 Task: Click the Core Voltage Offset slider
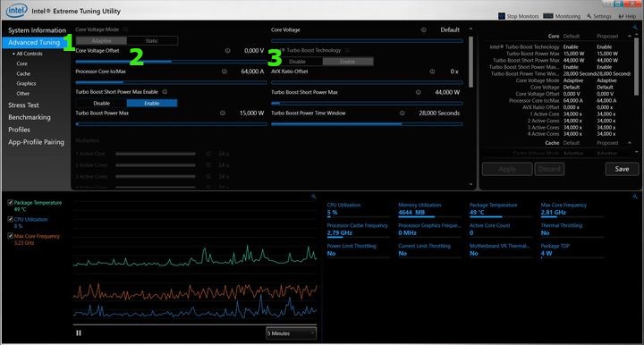[171, 62]
